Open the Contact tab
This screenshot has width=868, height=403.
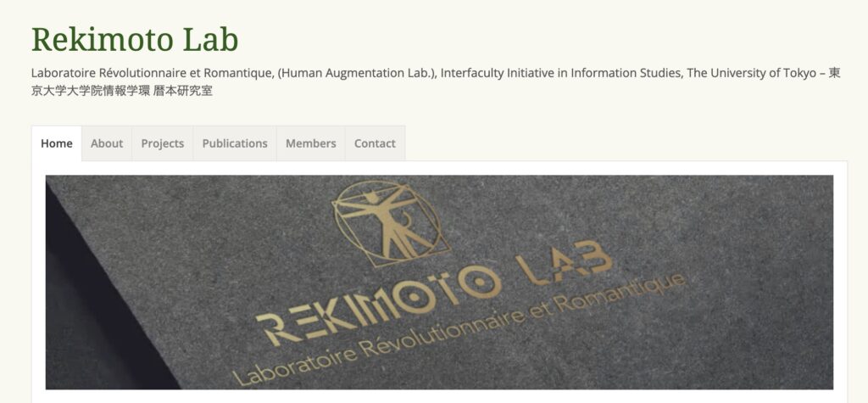pyautogui.click(x=375, y=143)
